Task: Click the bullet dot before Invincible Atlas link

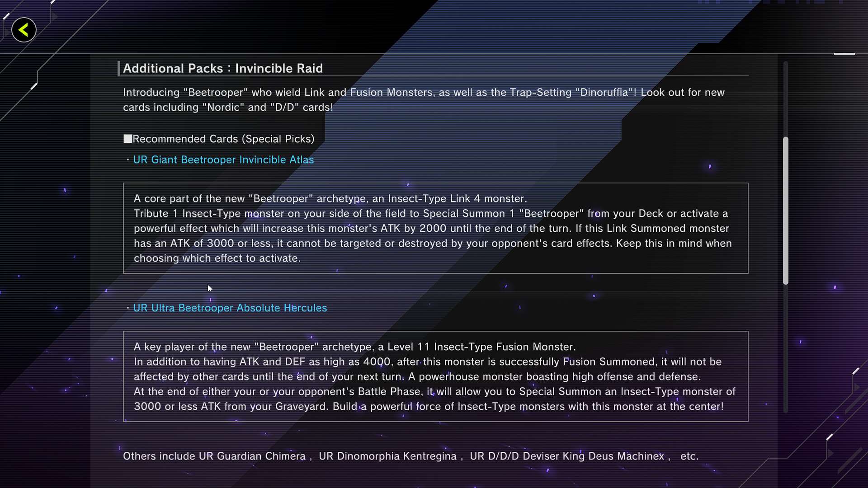Action: [128, 160]
